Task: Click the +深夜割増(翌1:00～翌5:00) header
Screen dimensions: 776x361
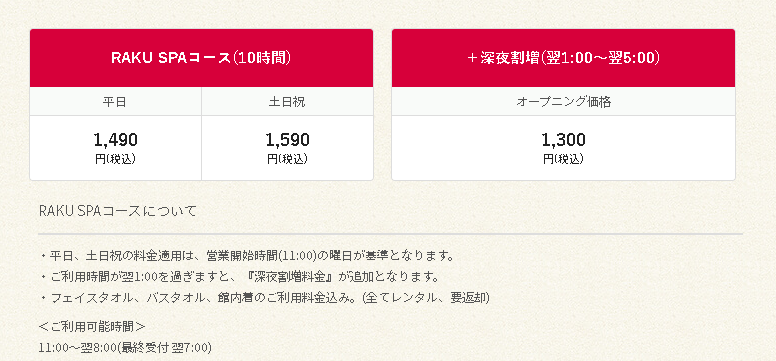Action: pyautogui.click(x=563, y=58)
